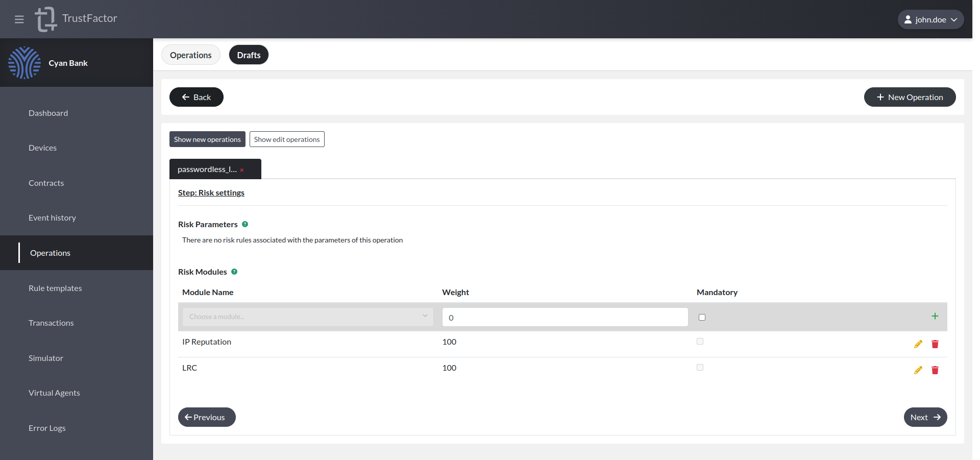Open the Risk Parameters help tooltip
This screenshot has height=460, width=980.
[245, 224]
